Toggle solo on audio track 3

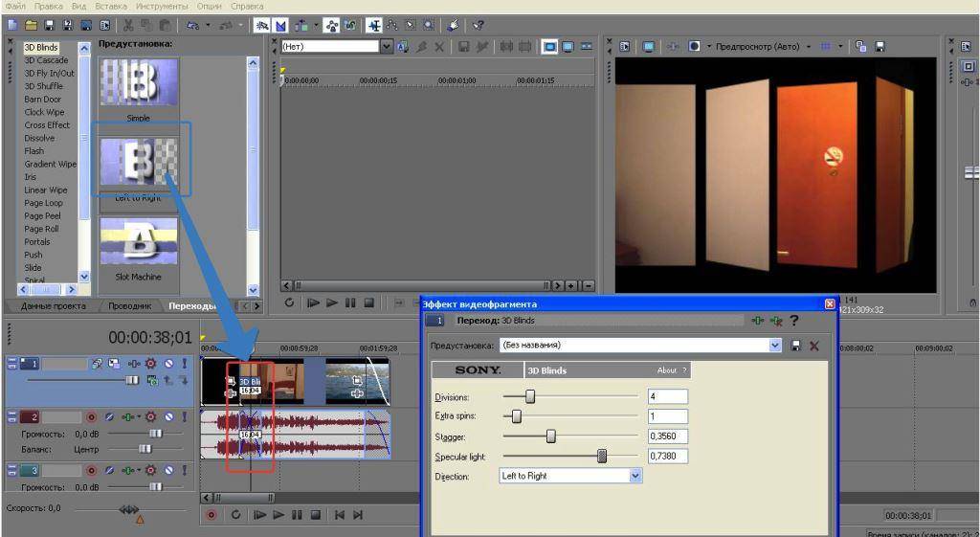tap(183, 471)
